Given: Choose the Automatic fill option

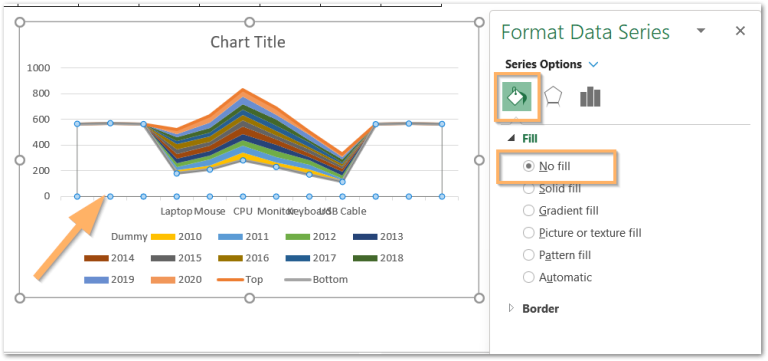Looking at the screenshot, I should coord(557,277).
